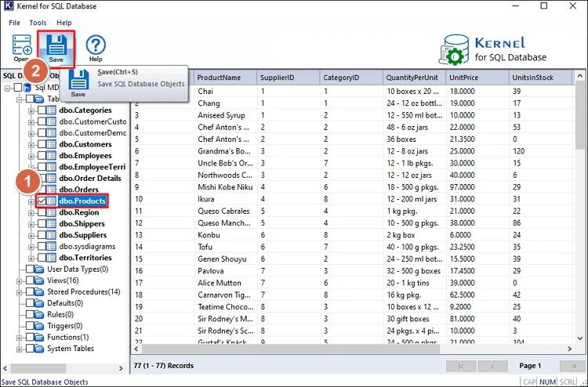This screenshot has width=588, height=387.
Task: Open the File menu
Action: tap(14, 23)
